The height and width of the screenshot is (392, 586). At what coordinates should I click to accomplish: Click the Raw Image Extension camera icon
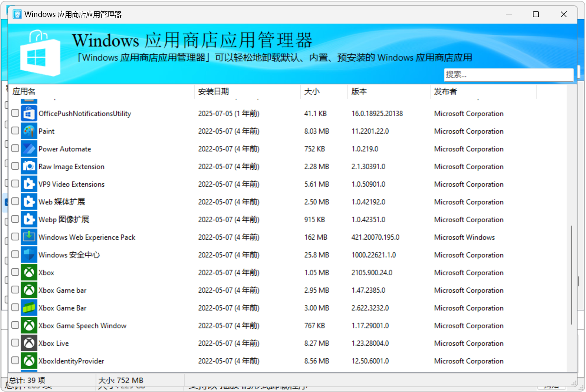tap(29, 167)
